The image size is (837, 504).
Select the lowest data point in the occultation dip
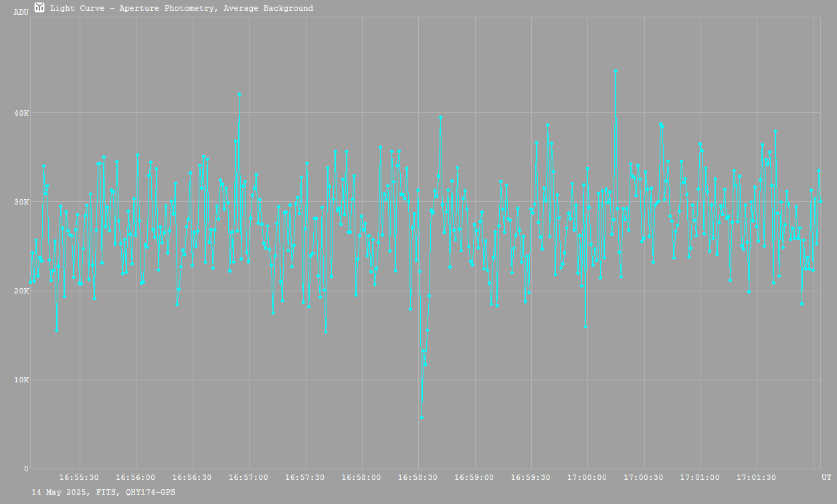(422, 417)
